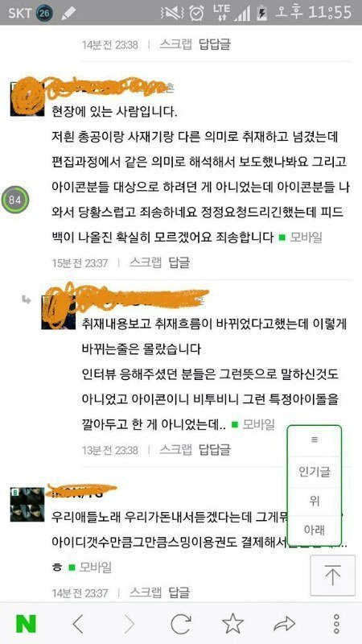Reload the page with the refresh icon

click(x=181, y=624)
